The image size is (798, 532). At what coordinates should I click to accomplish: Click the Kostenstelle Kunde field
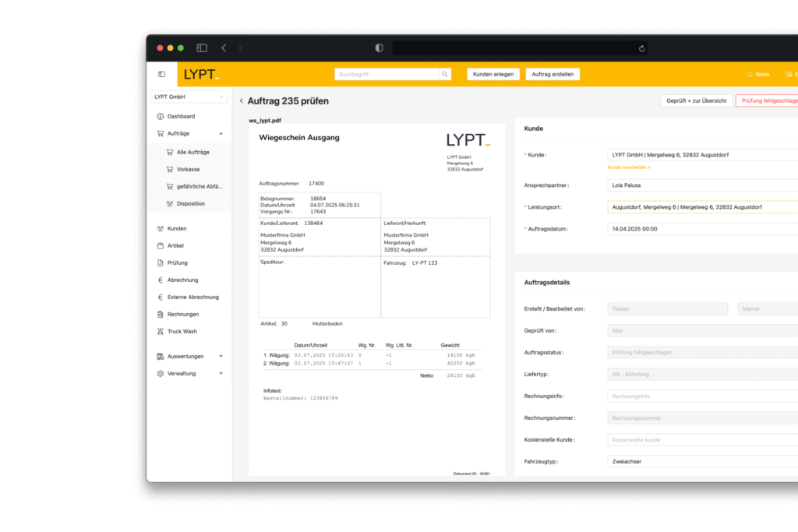click(x=703, y=440)
